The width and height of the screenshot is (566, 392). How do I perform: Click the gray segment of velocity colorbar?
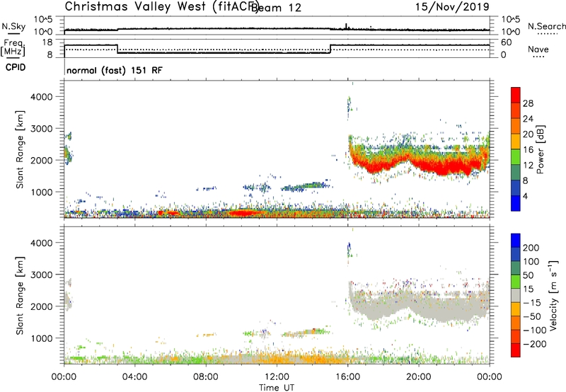516,295
